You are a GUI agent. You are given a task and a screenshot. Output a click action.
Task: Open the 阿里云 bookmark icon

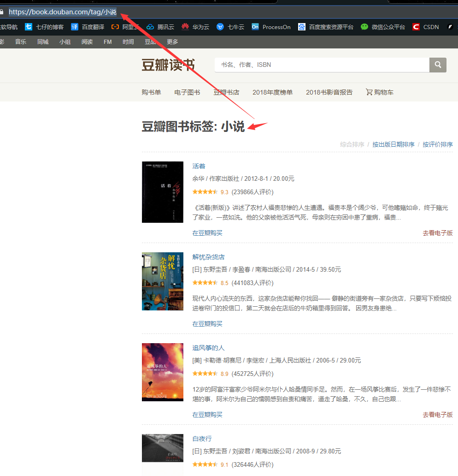coord(115,27)
